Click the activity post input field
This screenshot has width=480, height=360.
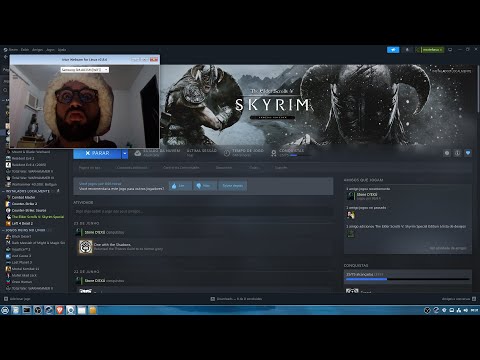pyautogui.click(x=203, y=211)
